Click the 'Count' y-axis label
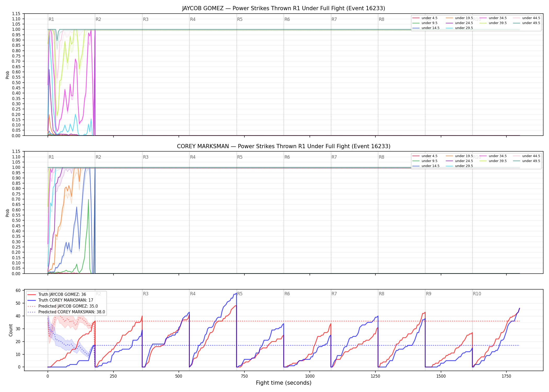549x392 pixels. 11,330
